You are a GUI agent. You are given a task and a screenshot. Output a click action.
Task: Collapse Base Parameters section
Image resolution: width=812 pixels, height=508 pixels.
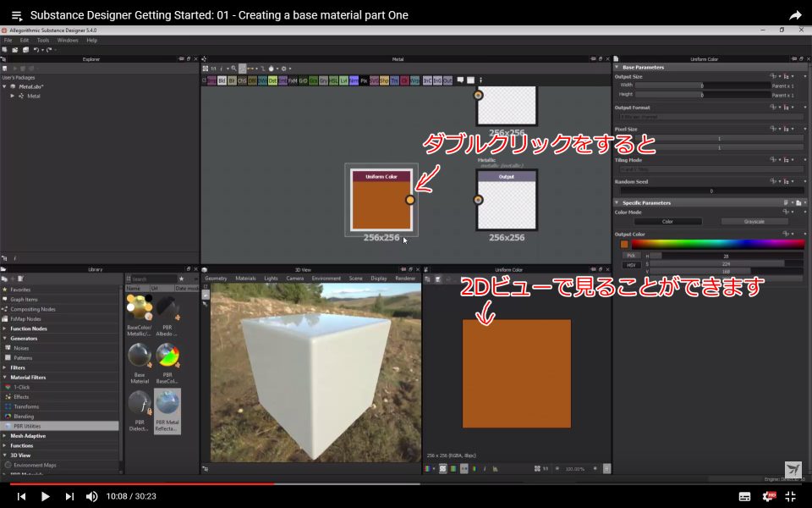(x=617, y=67)
